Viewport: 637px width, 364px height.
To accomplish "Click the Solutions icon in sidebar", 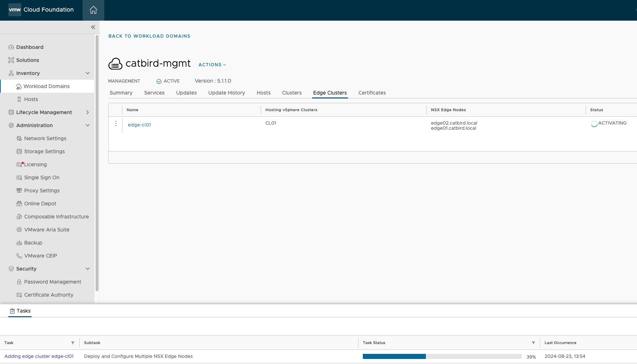I will tap(11, 60).
